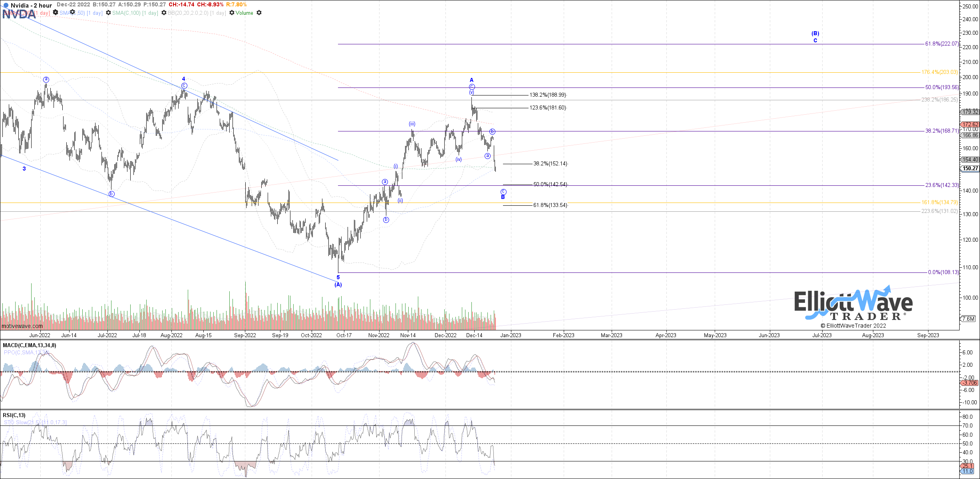
Task: Open settings gear next to SMA(C,200)
Action: click(56, 13)
